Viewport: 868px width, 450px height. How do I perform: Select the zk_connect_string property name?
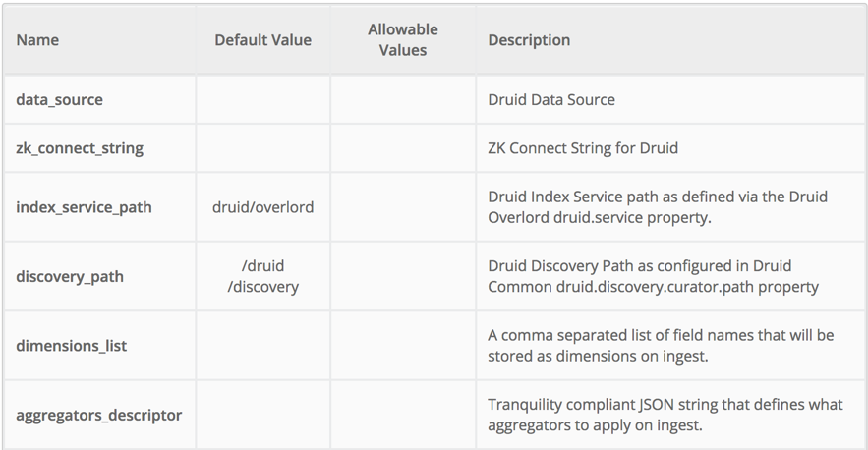point(80,148)
